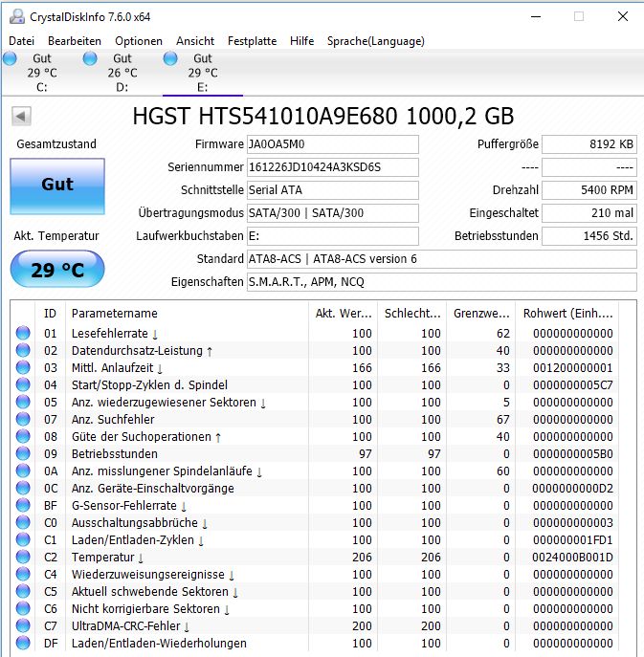Open the Hilfe menu
The width and height of the screenshot is (644, 657).
(301, 41)
